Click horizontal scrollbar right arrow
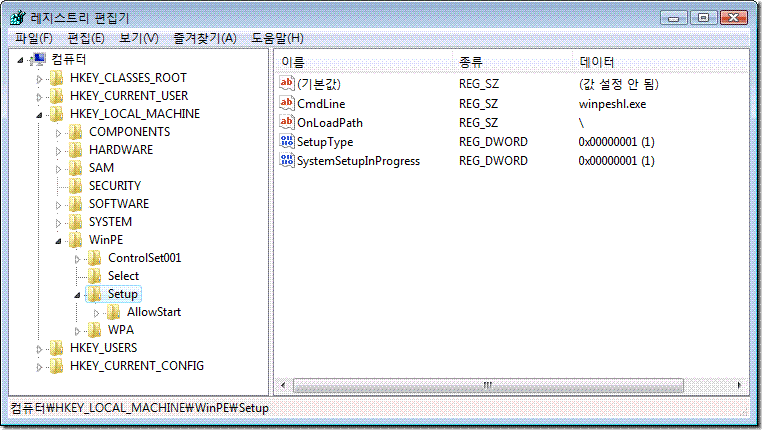This screenshot has width=762, height=430. pos(740,385)
